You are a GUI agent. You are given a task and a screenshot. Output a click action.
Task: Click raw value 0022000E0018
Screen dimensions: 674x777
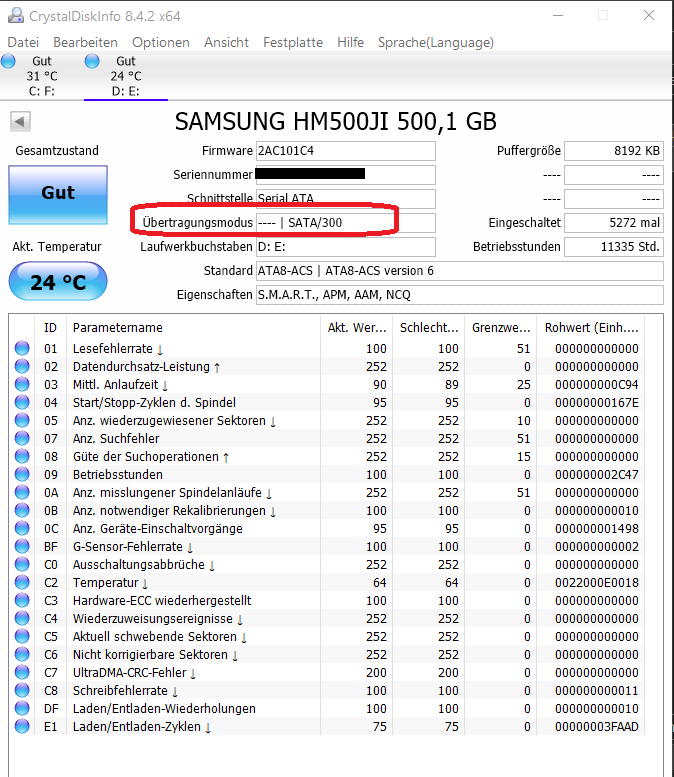point(597,583)
